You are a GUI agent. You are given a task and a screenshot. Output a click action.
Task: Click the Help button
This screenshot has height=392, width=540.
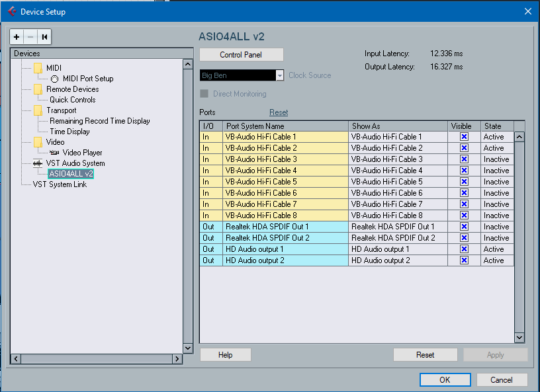pyautogui.click(x=226, y=355)
